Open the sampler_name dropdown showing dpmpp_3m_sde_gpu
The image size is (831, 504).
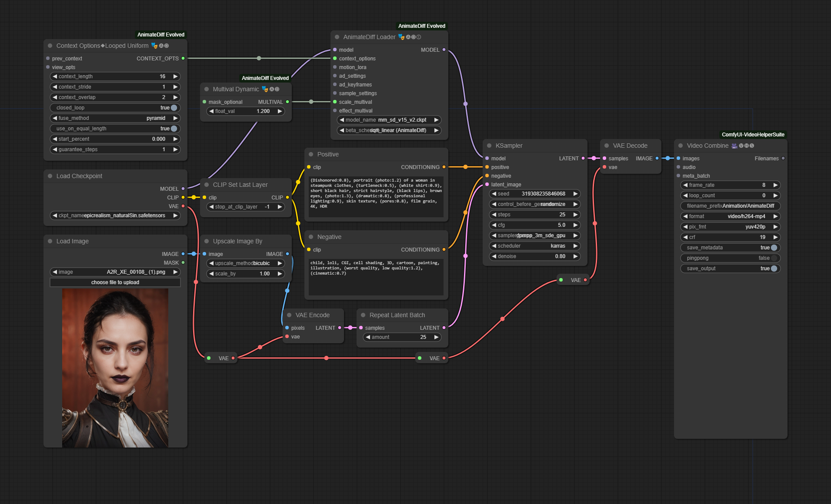coord(535,235)
